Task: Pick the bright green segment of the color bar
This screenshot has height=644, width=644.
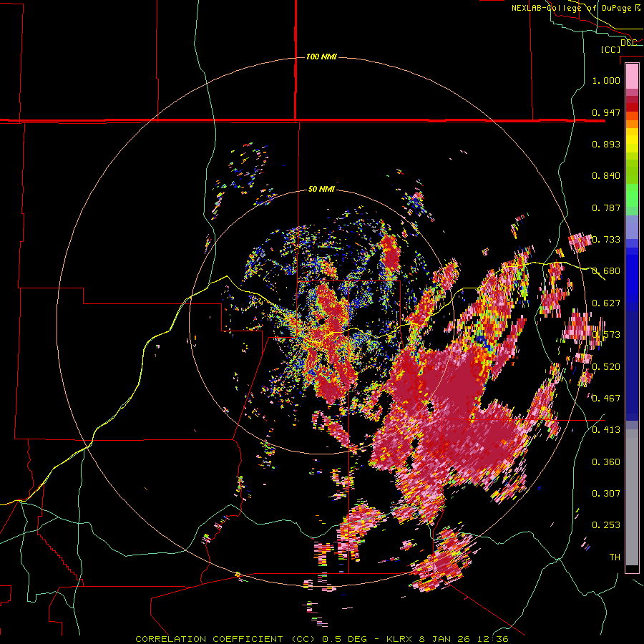Action: [632, 195]
